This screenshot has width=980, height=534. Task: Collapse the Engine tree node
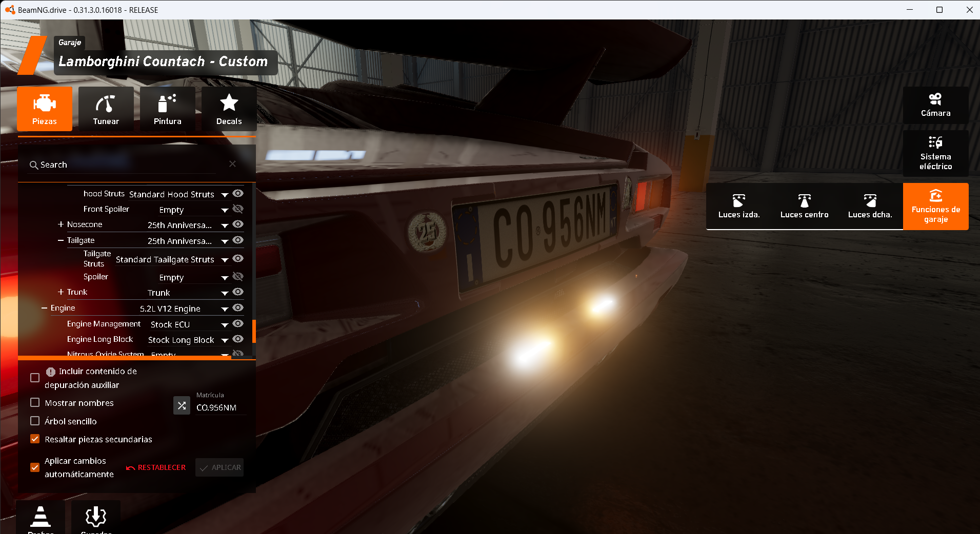[x=45, y=308]
